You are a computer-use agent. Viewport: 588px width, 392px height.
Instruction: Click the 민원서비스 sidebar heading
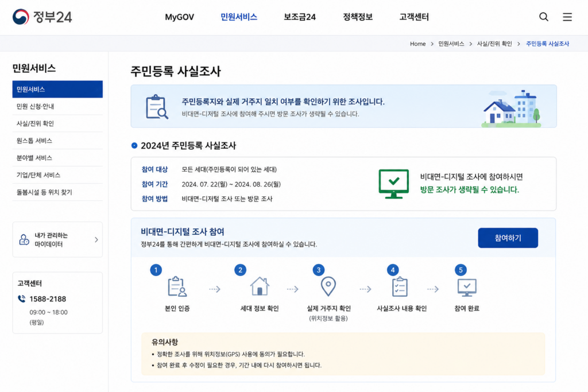tap(34, 68)
